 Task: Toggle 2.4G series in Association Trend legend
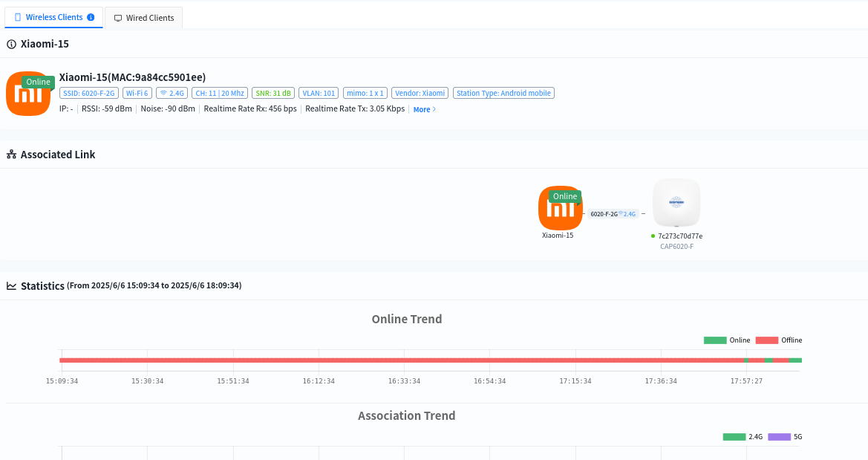tap(743, 437)
